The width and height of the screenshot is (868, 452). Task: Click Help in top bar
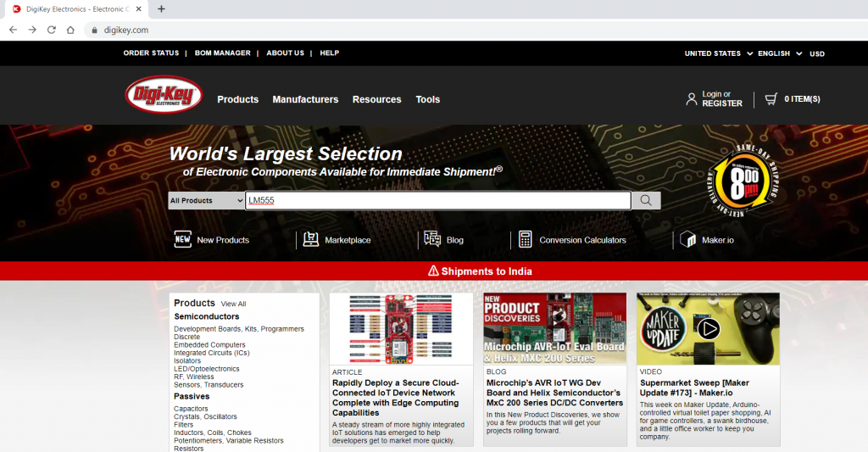coord(330,53)
